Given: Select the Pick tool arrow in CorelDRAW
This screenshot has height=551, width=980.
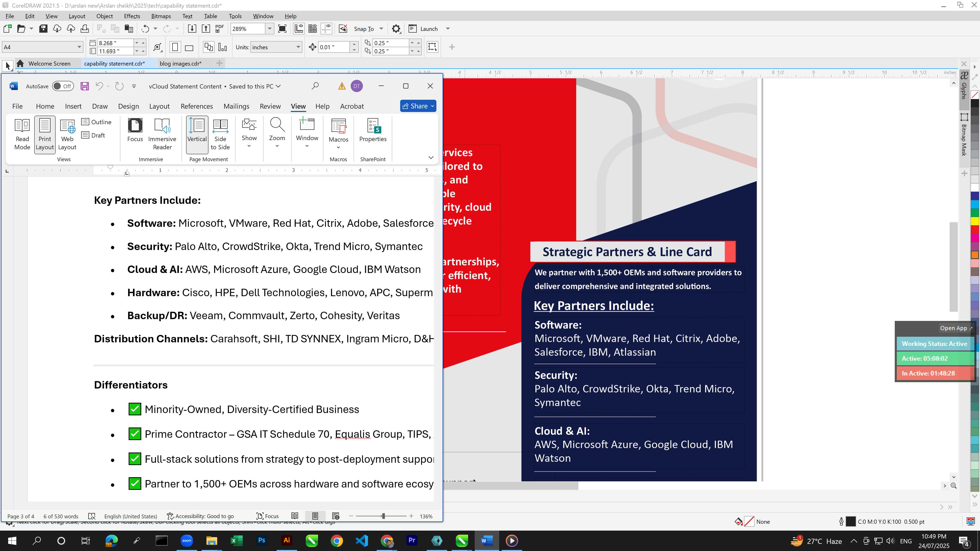Looking at the screenshot, I should point(8,66).
